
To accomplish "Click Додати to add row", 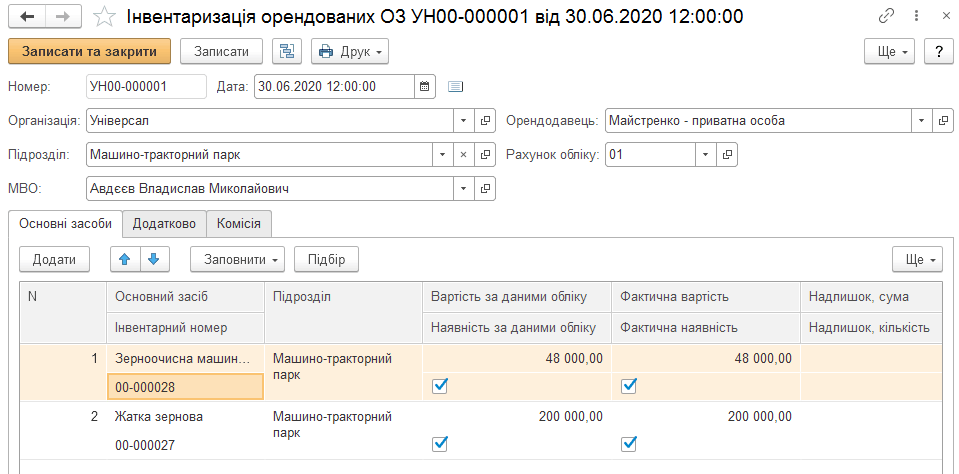I will pos(54,259).
